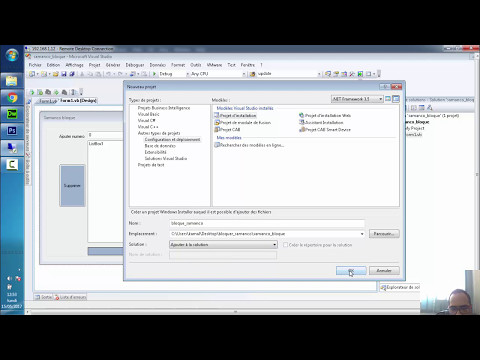This screenshot has height=360, width=480.
Task: Open Google Chrome from the taskbar
Action: pyautogui.click(x=12, y=98)
